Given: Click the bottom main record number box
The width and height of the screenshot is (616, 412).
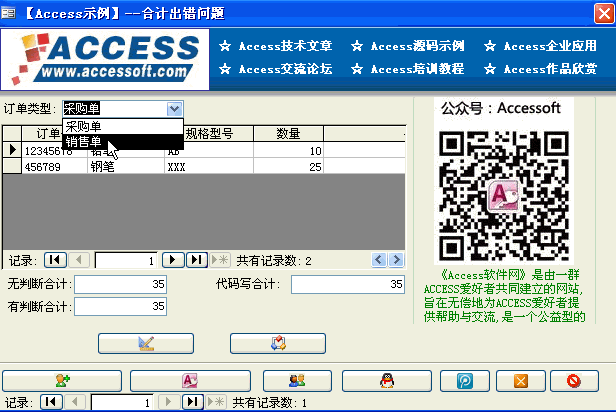Looking at the screenshot, I should pos(122,402).
